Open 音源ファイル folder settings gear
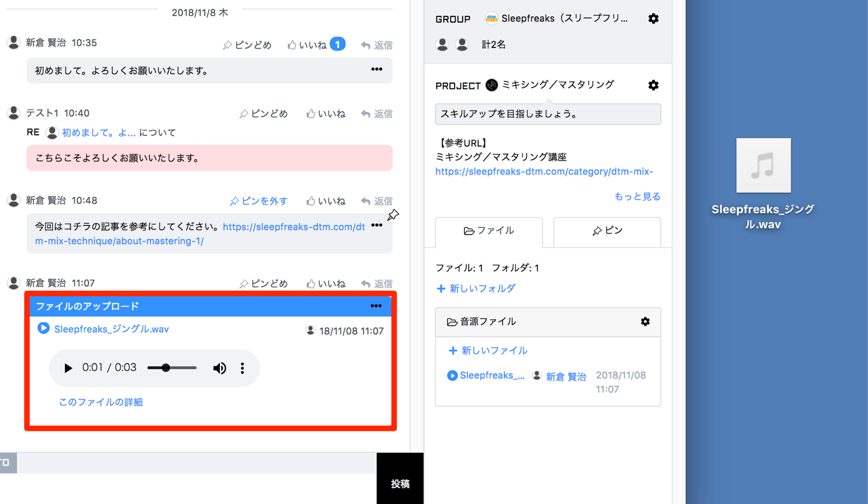 (645, 322)
